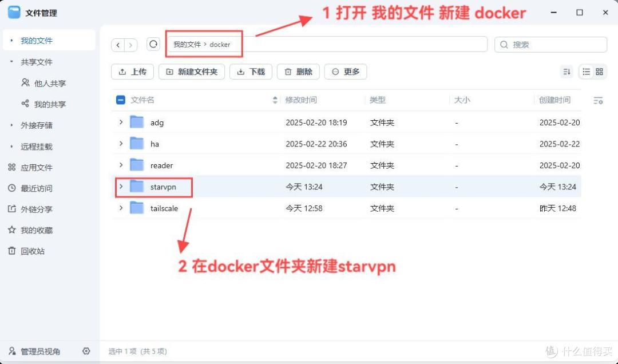Viewport: 618px width, 364px height.
Task: Expand the starvpn folder chevron
Action: [x=121, y=186]
